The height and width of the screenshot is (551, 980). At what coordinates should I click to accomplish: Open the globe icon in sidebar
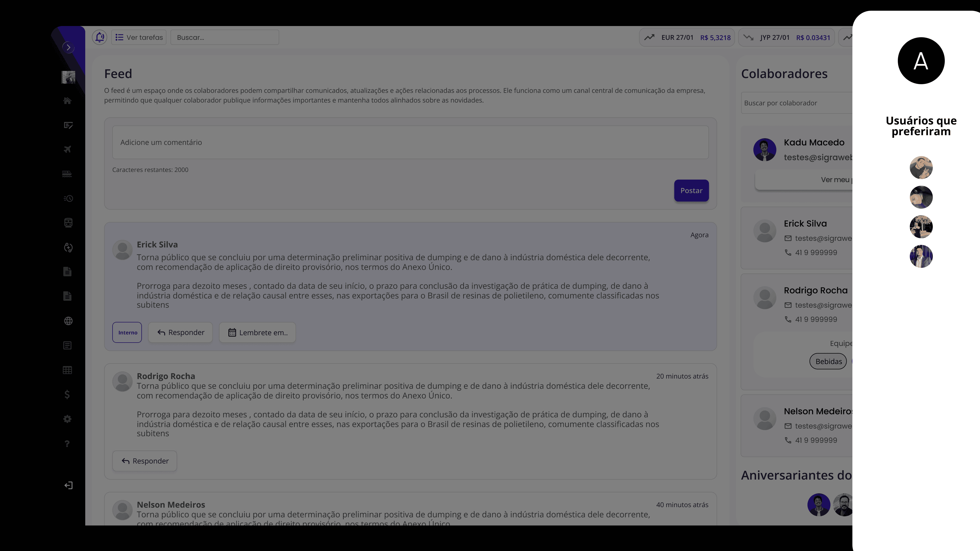click(68, 321)
